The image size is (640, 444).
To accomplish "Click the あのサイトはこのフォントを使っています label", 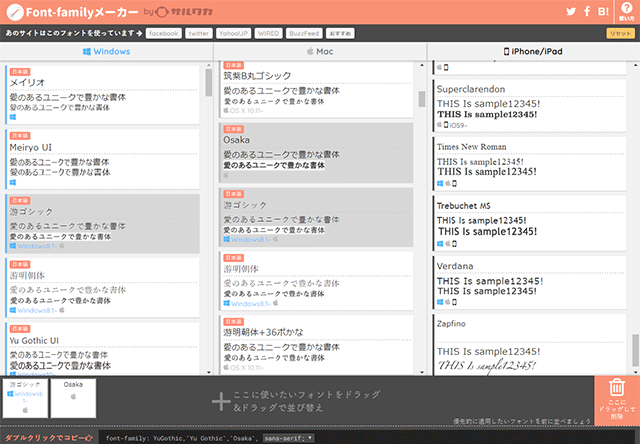I will point(74,33).
